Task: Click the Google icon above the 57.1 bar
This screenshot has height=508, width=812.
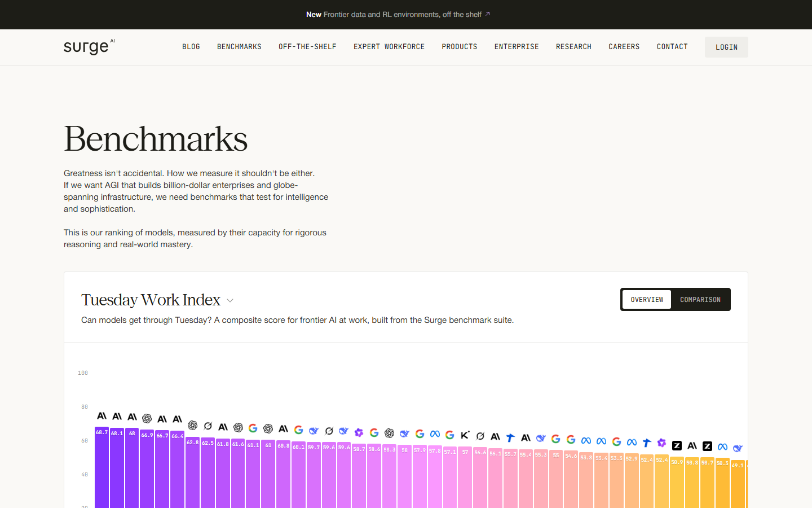Action: click(x=450, y=435)
